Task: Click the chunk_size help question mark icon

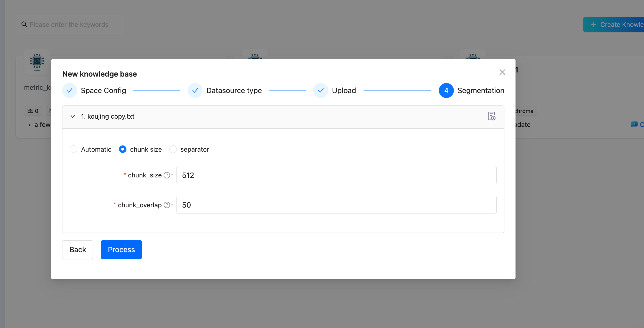Action: [x=167, y=175]
